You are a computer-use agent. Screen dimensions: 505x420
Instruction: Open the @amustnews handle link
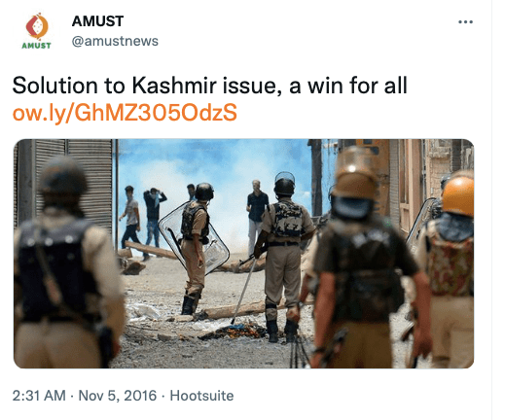tap(115, 41)
